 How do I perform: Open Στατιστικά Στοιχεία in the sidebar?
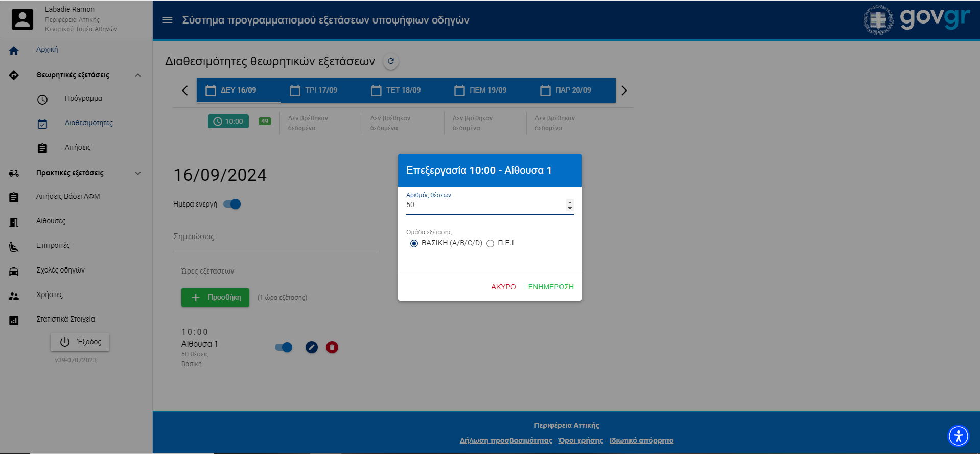pyautogui.click(x=65, y=319)
